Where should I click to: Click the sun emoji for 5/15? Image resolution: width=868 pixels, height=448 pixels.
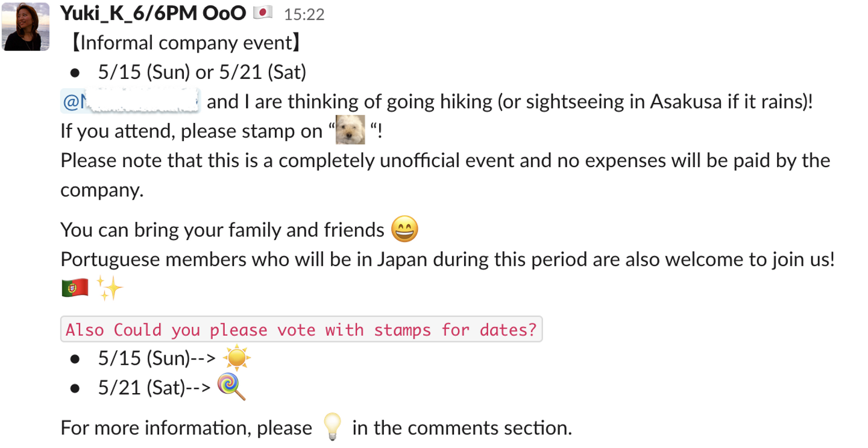click(236, 359)
